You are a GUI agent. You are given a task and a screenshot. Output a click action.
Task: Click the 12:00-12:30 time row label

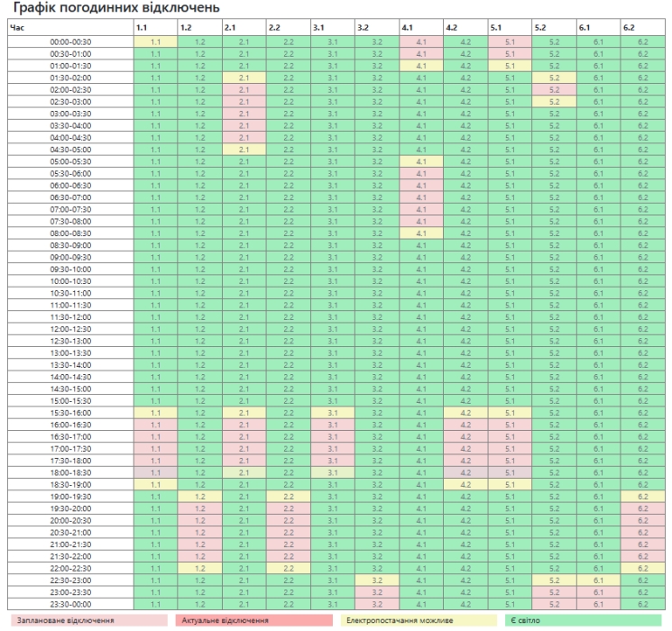tap(68, 328)
